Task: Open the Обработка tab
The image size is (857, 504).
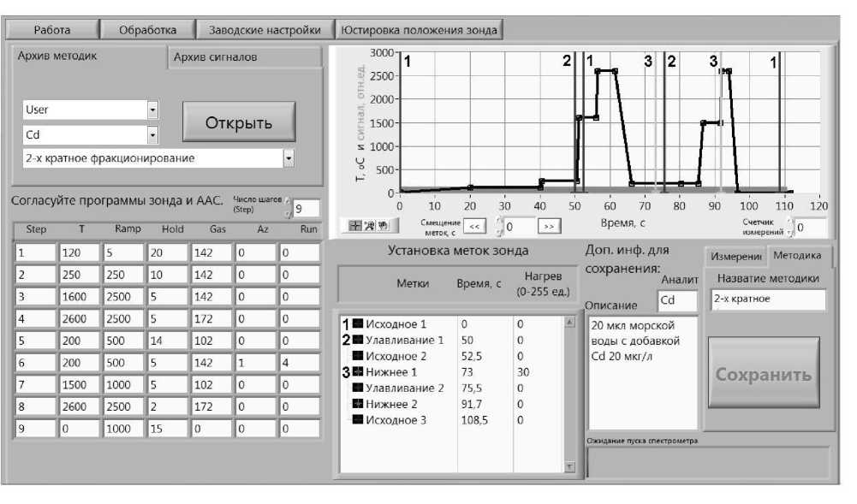Action: tap(147, 30)
